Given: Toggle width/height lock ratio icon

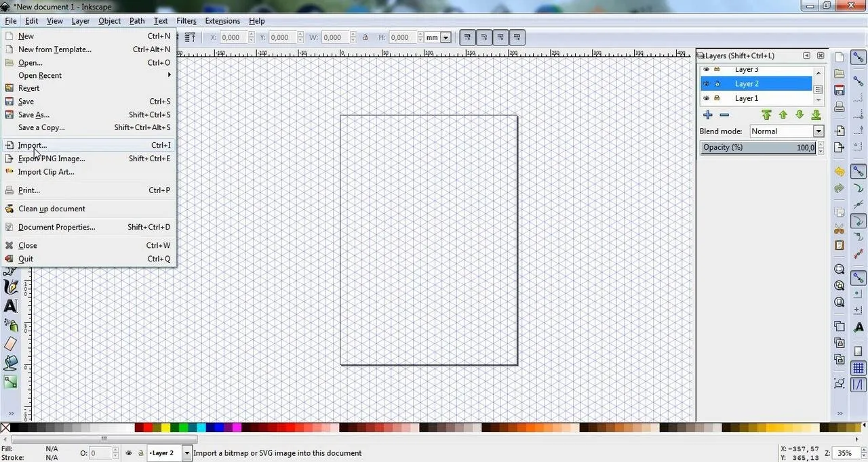Looking at the screenshot, I should tap(365, 38).
